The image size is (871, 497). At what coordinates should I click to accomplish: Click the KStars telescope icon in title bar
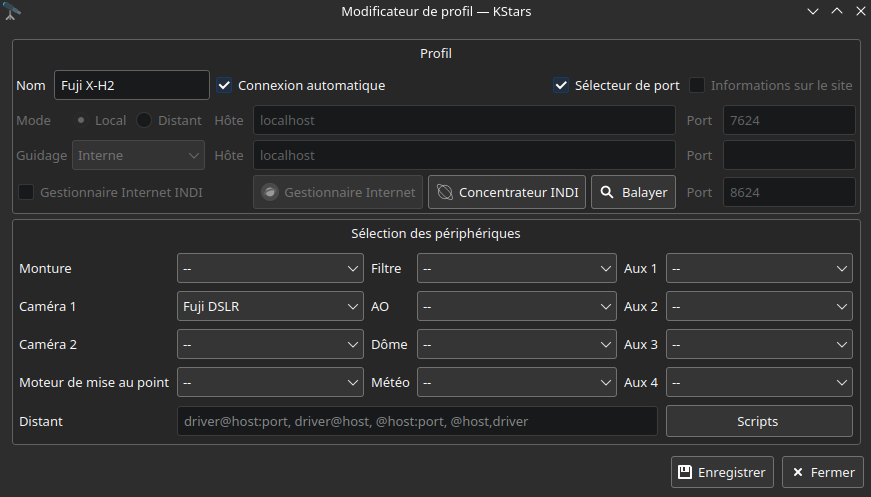(x=13, y=11)
